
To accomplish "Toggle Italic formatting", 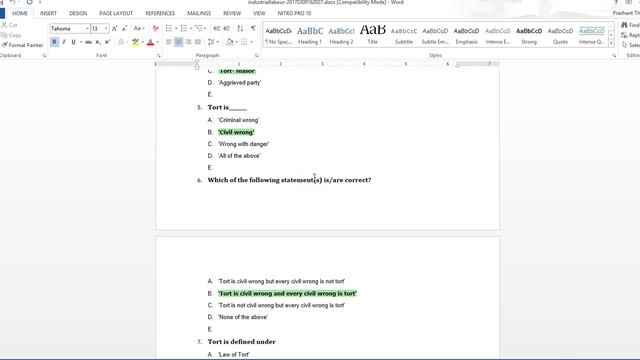I will click(x=64, y=42).
